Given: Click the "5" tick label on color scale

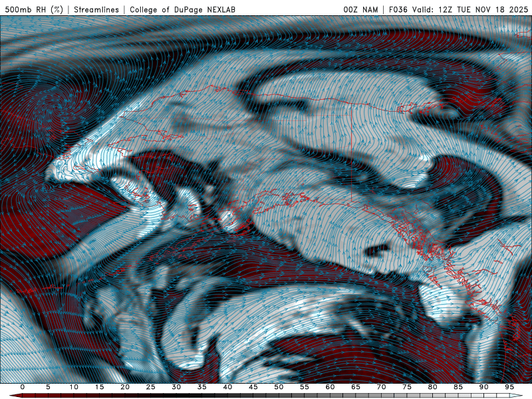Looking at the screenshot, I should pyautogui.click(x=48, y=387).
